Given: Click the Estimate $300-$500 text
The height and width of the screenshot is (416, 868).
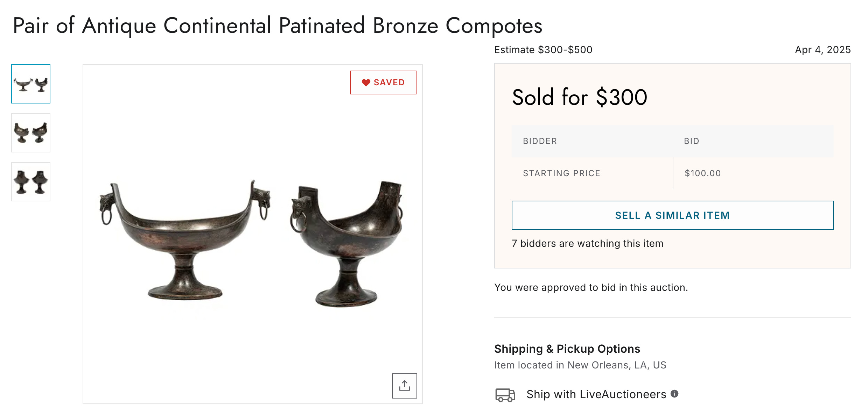Looking at the screenshot, I should [543, 50].
